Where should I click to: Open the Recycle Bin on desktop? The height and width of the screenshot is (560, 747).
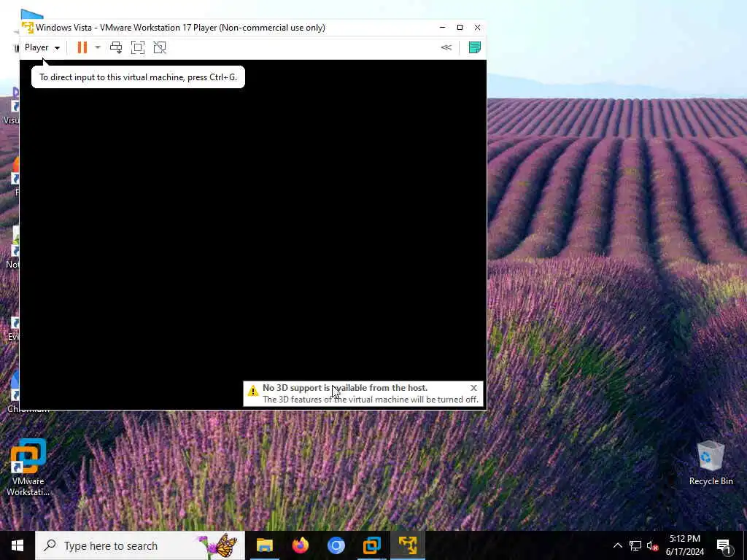tap(711, 463)
